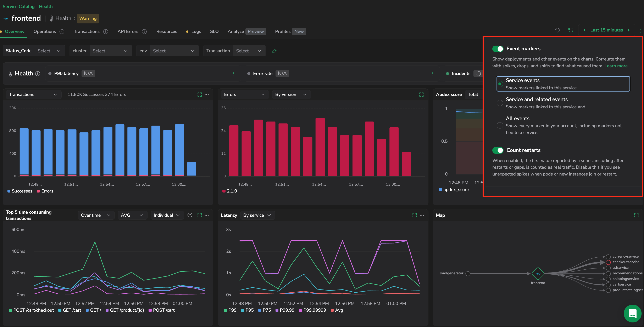Viewport: 644px width, 327px height.
Task: Click the undo time range icon
Action: (x=557, y=30)
